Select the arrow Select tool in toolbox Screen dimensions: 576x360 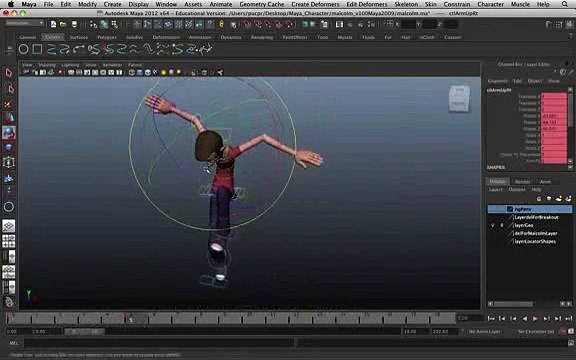(x=9, y=73)
